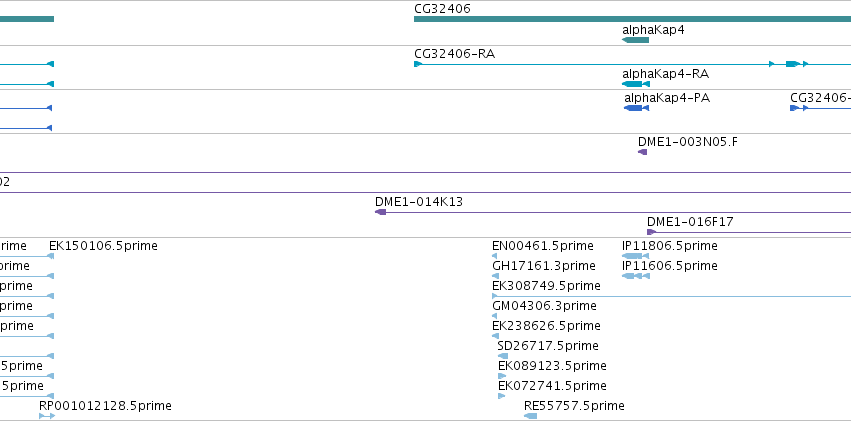Click the teal alphaKap4 gene arrow glyph
Viewport: 851px width, 421px height.
pyautogui.click(x=635, y=40)
